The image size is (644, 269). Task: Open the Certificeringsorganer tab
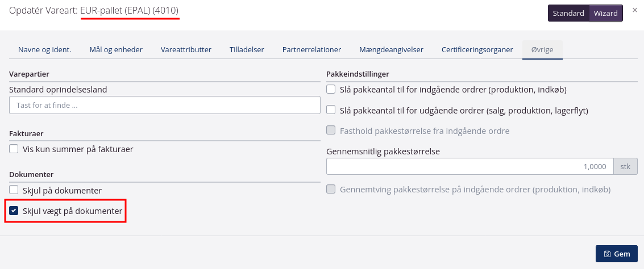[477, 49]
